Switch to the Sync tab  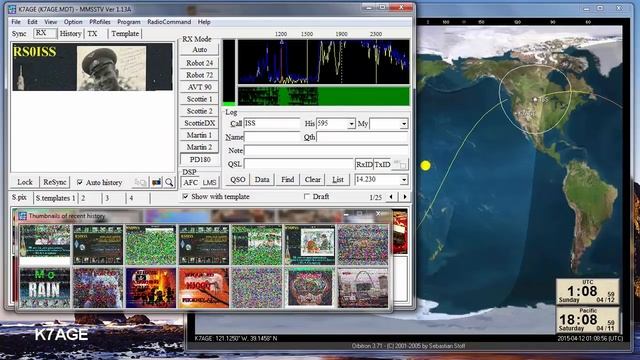(19, 34)
